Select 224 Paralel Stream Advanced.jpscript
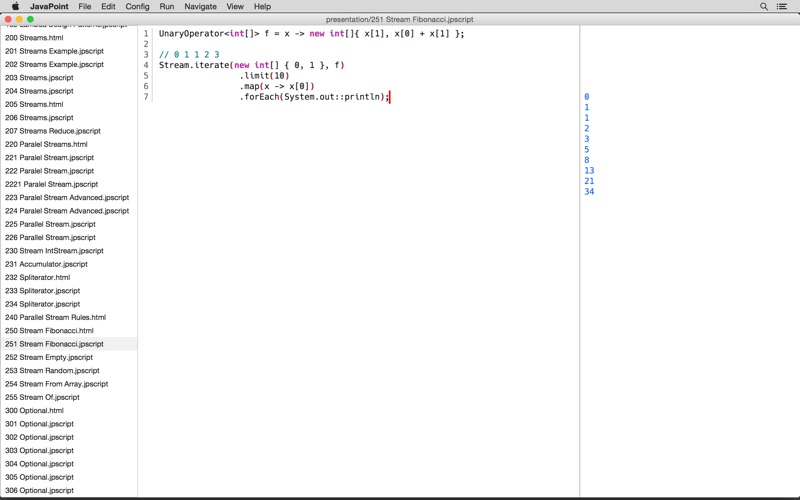The width and height of the screenshot is (800, 500). [69, 211]
